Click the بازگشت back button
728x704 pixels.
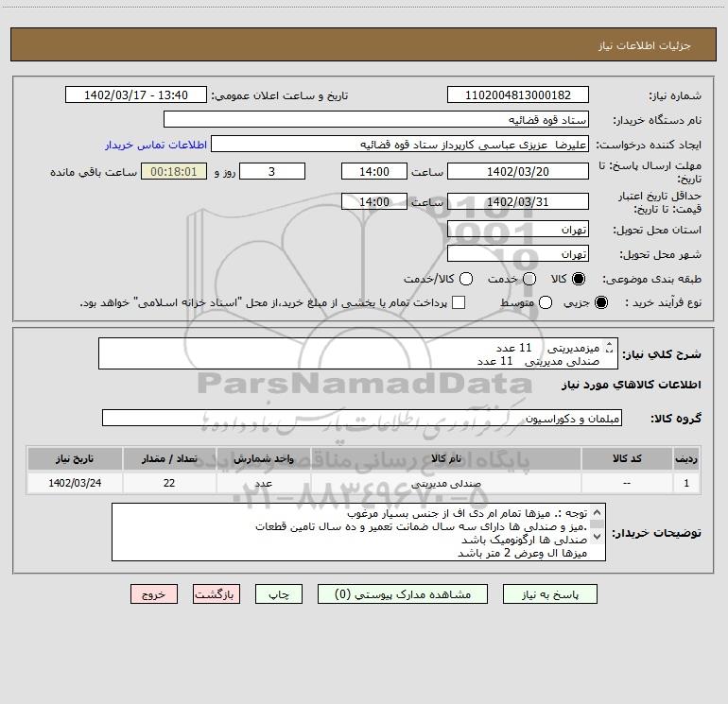point(217,594)
